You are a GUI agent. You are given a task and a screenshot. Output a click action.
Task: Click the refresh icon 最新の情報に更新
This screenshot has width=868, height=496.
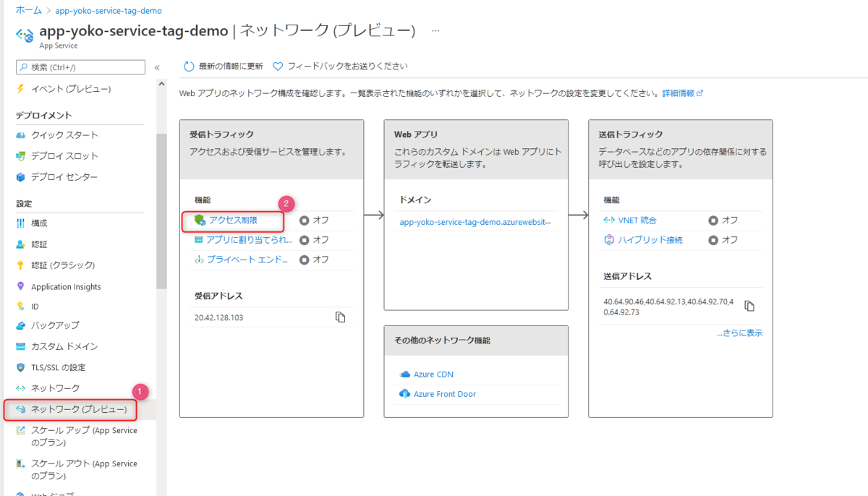pos(190,64)
